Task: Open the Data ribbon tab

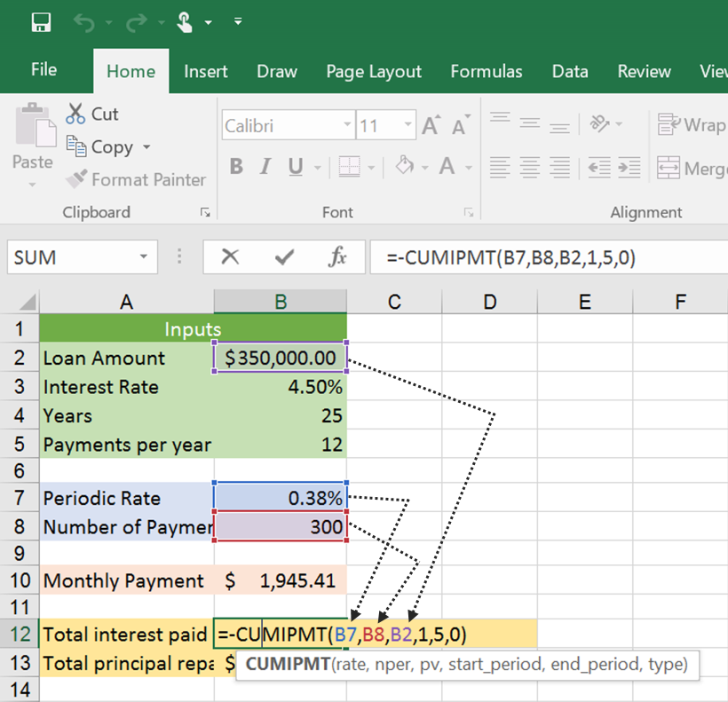Action: (569, 71)
